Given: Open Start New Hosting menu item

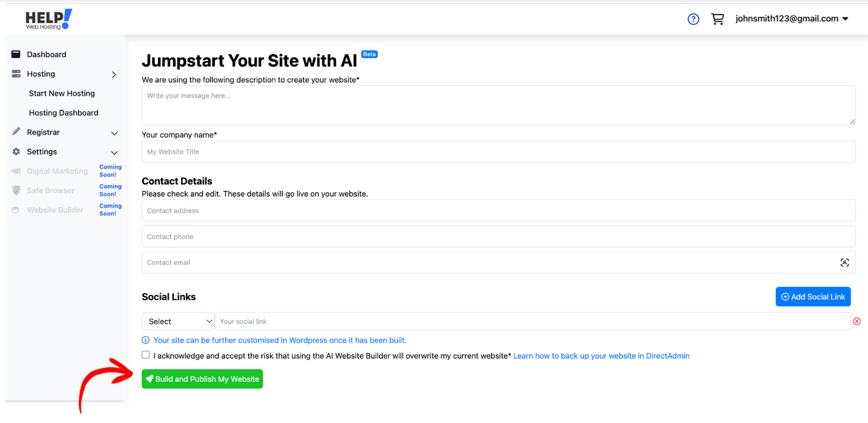Looking at the screenshot, I should coord(62,93).
